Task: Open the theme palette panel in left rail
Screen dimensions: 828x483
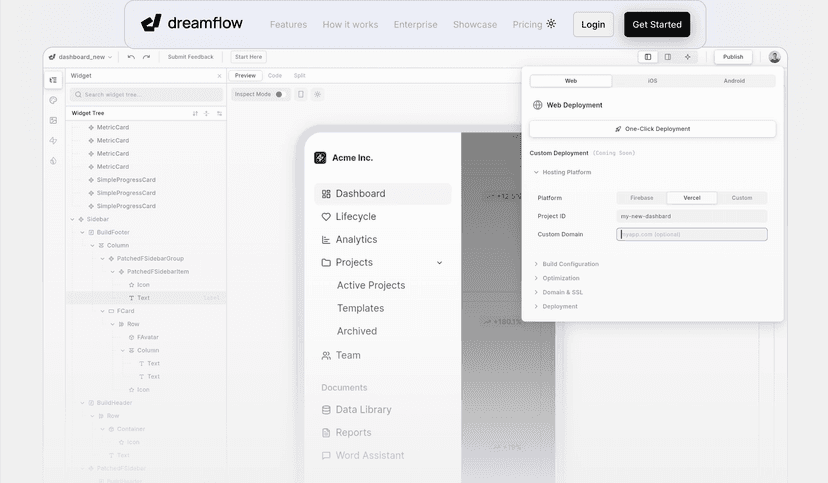Action: coord(53,100)
